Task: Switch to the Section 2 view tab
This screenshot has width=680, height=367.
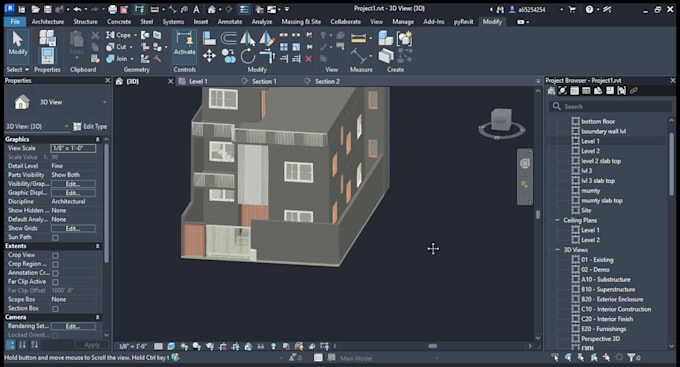Action: click(x=327, y=81)
